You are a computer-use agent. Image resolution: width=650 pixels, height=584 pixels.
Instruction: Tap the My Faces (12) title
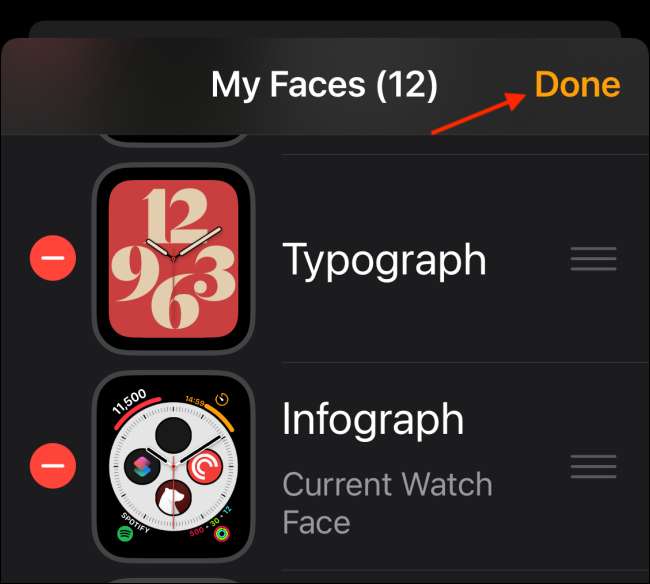[324, 85]
